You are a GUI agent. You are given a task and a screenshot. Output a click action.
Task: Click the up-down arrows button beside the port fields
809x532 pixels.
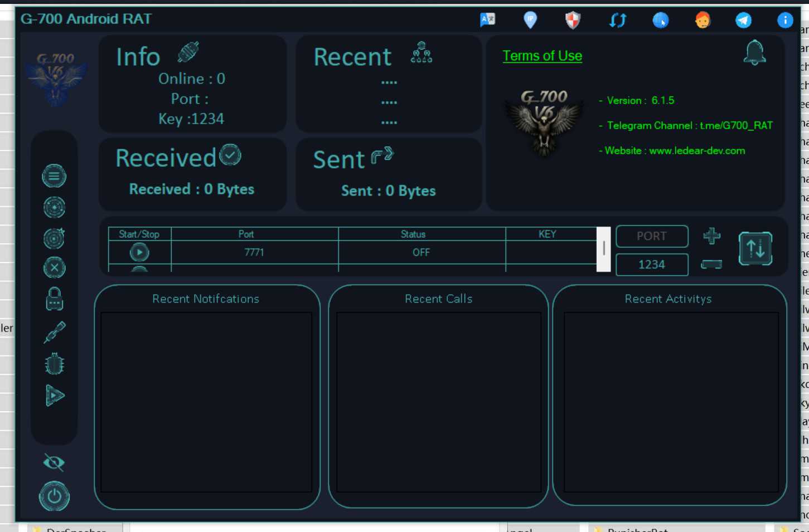coord(755,248)
